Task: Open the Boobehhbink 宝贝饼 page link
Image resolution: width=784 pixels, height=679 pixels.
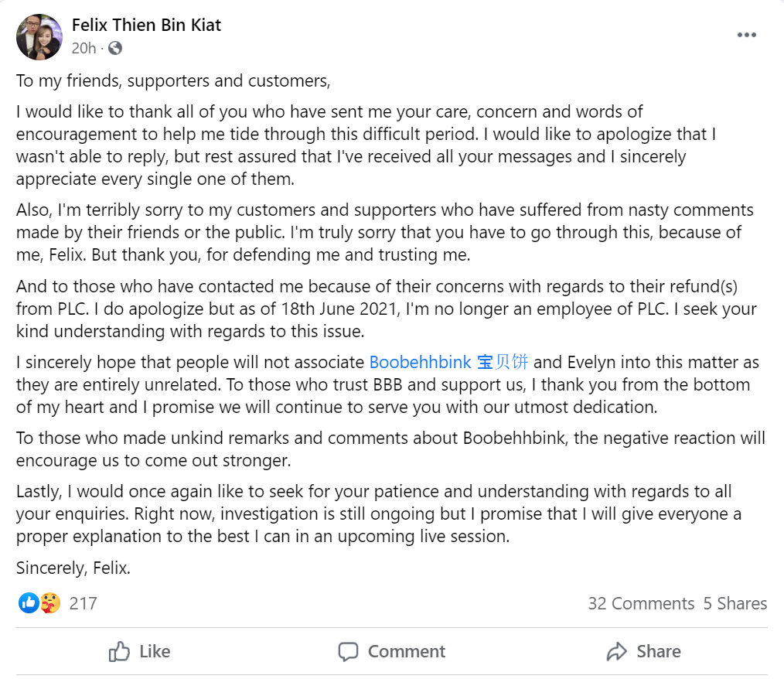Action: click(448, 362)
